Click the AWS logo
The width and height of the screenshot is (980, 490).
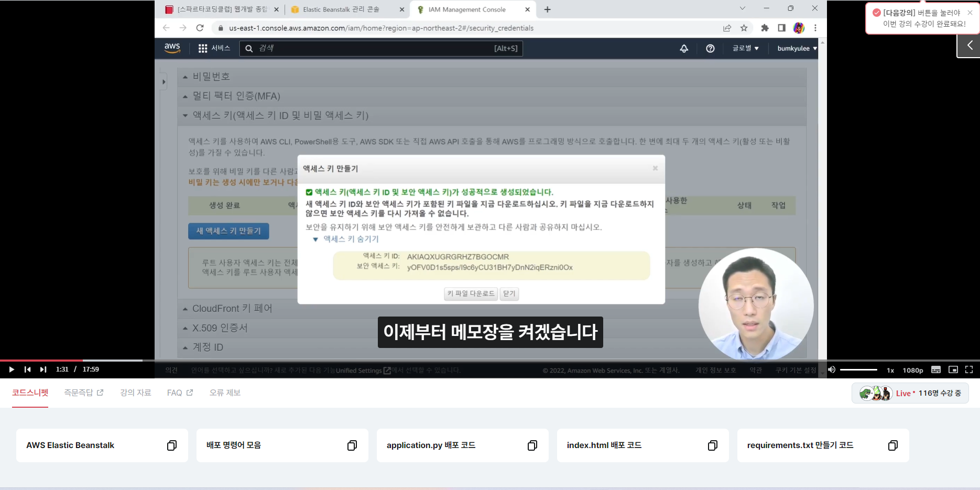pos(172,48)
